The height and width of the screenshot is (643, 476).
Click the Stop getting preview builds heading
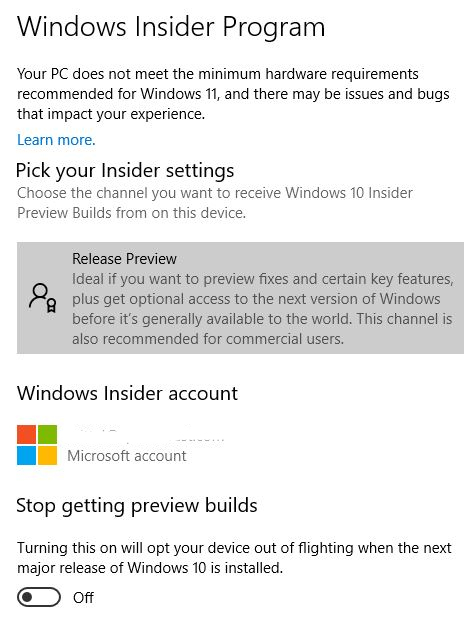(x=137, y=505)
